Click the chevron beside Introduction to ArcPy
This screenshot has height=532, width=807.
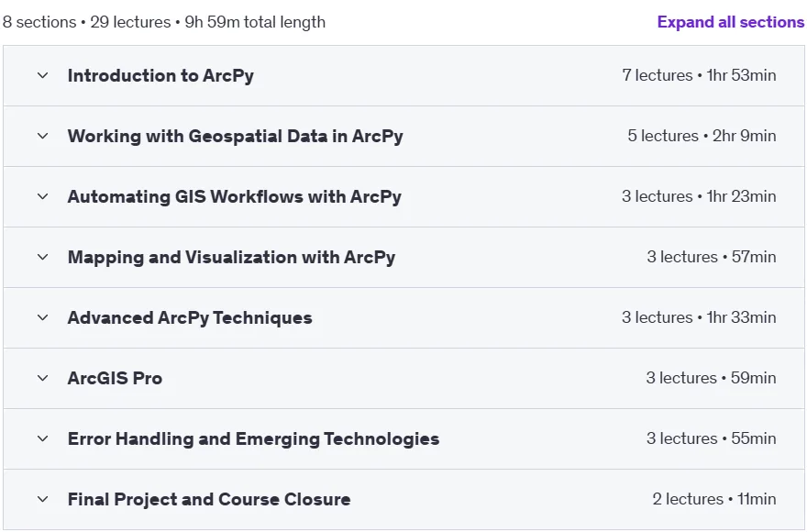click(x=43, y=76)
